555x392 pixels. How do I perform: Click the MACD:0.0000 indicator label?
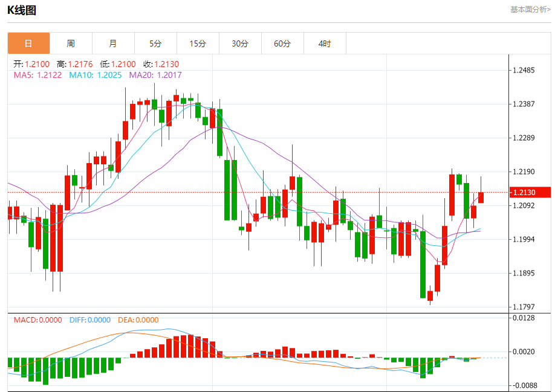click(38, 320)
